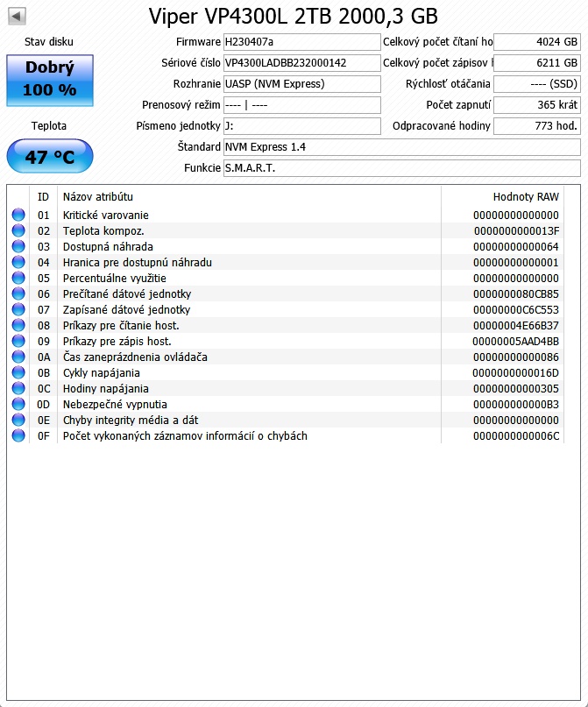
Task: Click the ID column header
Action: (43, 197)
